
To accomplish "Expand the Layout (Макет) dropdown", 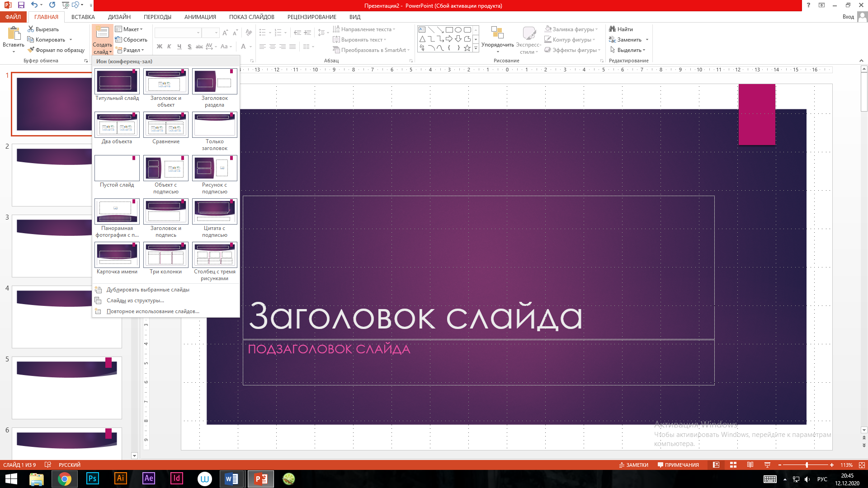I will point(131,29).
